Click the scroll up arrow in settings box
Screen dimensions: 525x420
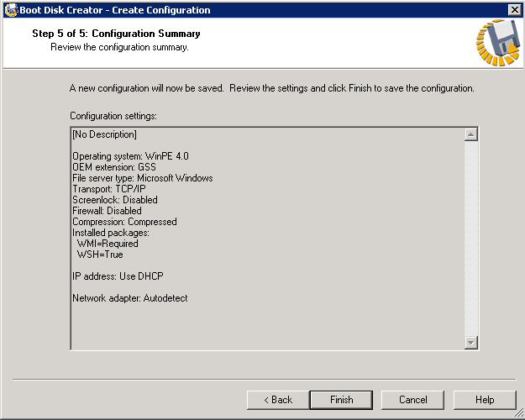click(470, 134)
